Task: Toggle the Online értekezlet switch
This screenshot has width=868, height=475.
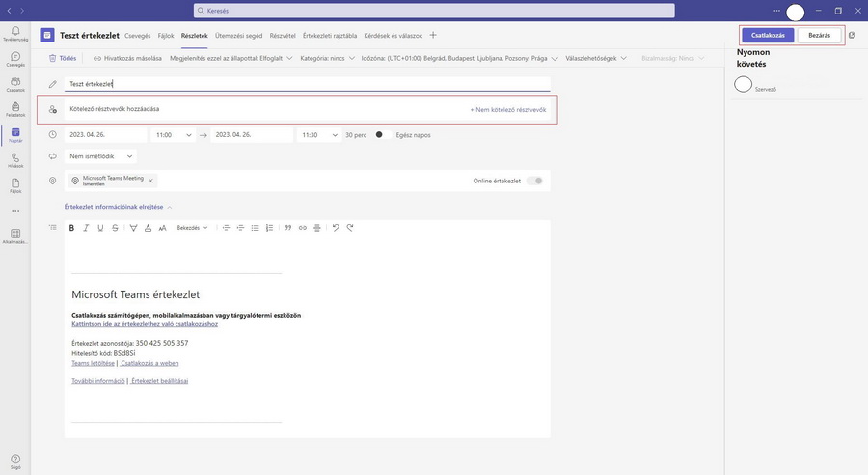Action: 534,181
